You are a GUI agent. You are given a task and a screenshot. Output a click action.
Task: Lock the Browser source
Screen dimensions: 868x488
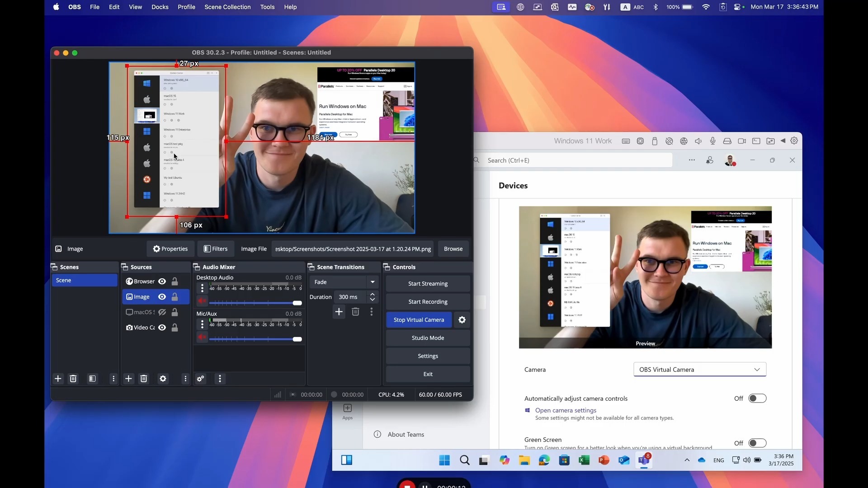coord(175,282)
